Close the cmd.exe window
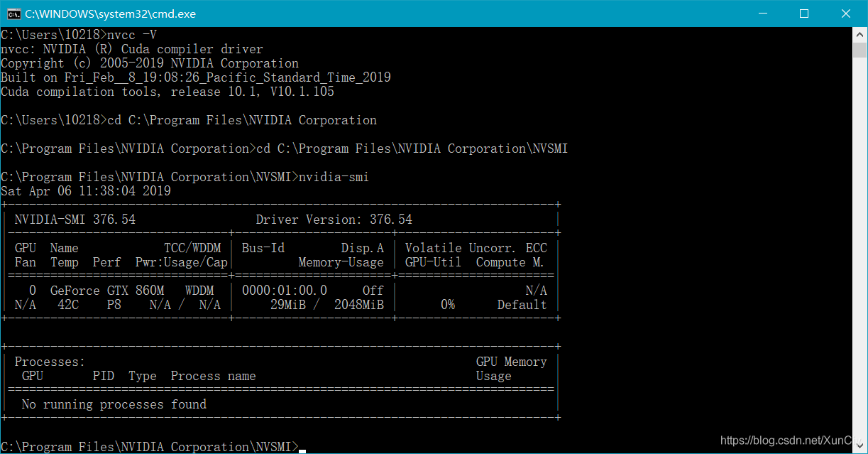Image resolution: width=868 pixels, height=454 pixels. pos(846,13)
